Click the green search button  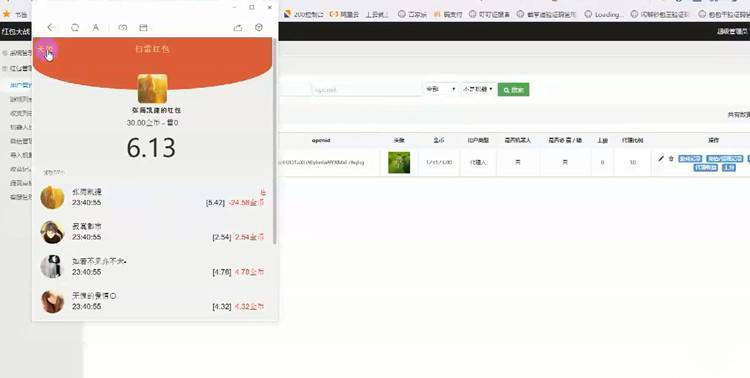point(513,89)
